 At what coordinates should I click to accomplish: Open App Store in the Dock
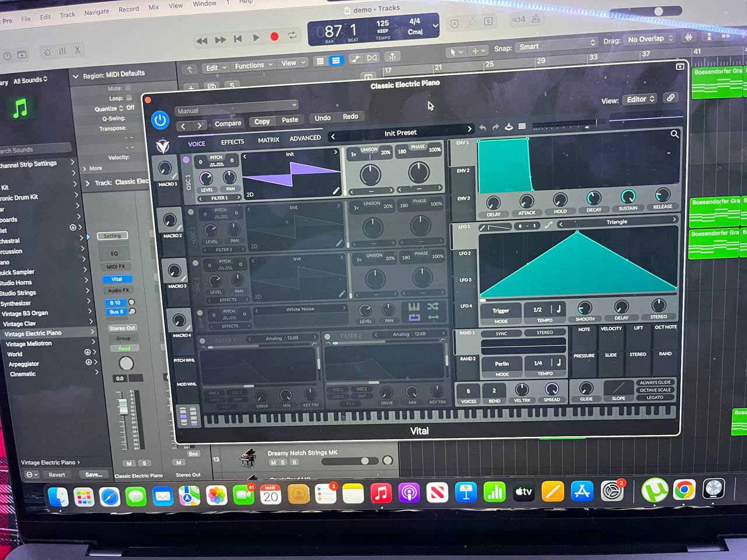582,491
